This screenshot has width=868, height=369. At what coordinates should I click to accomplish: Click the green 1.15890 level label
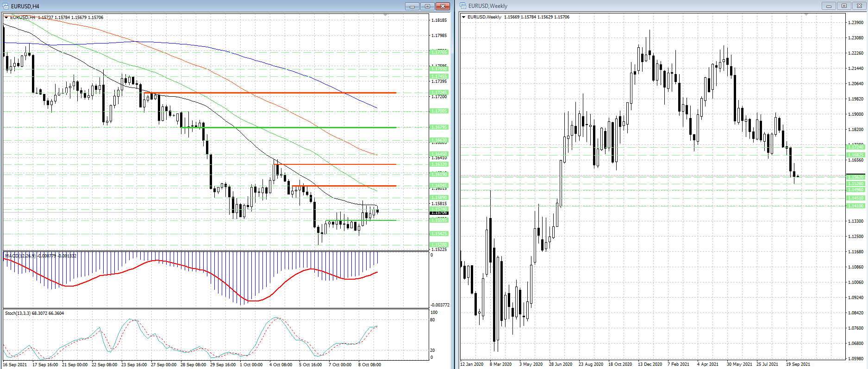[439, 198]
